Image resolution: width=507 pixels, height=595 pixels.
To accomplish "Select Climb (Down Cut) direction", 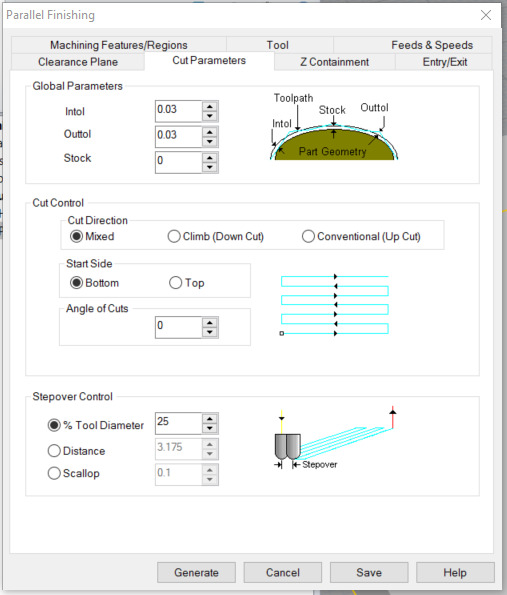I will pyautogui.click(x=216, y=236).
